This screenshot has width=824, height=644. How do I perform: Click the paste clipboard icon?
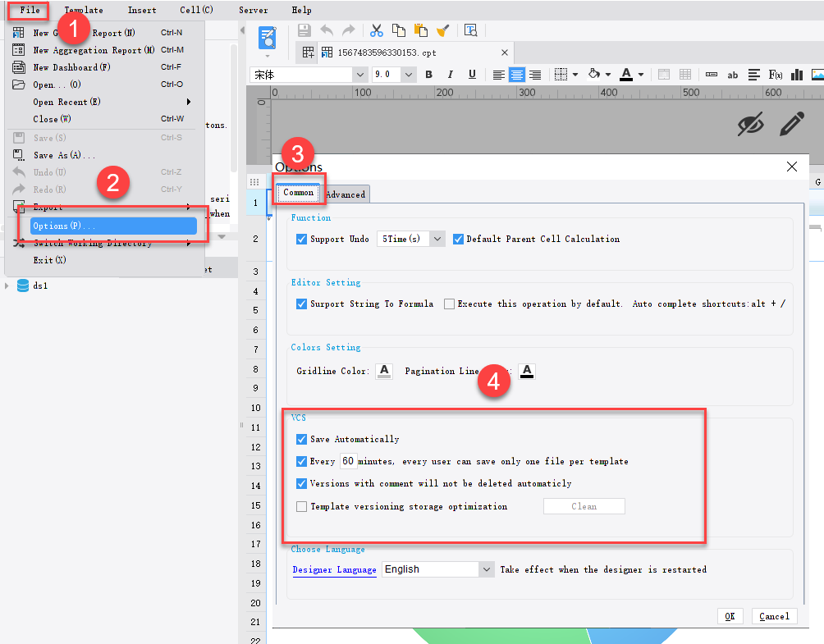(x=421, y=30)
